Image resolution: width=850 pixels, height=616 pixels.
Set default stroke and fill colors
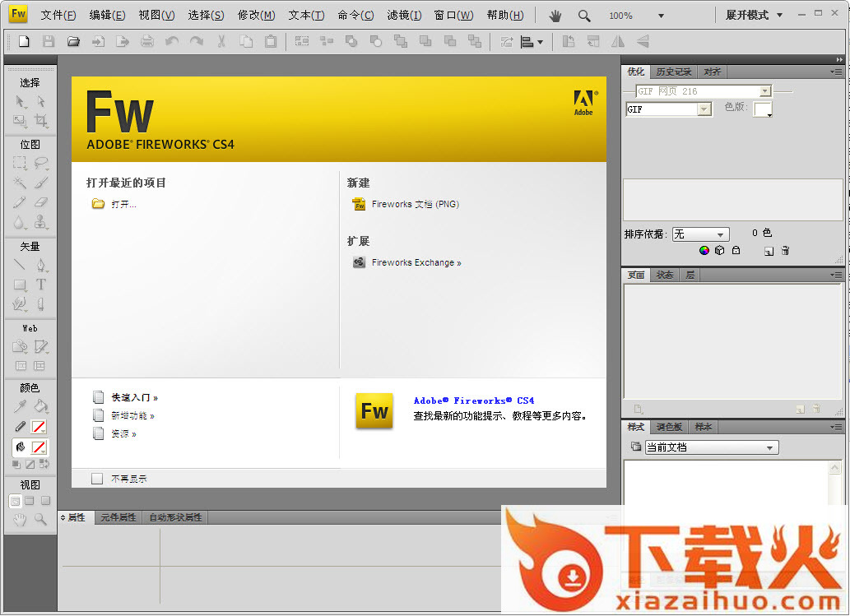(16, 465)
